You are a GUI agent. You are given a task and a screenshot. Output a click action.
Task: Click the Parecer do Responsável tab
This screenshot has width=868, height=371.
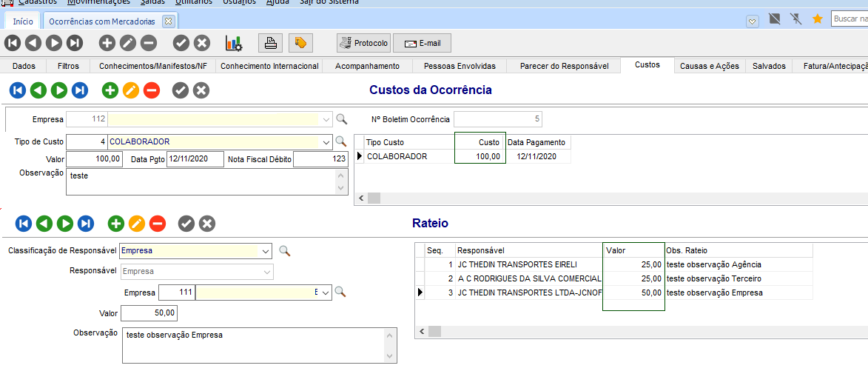pos(564,66)
